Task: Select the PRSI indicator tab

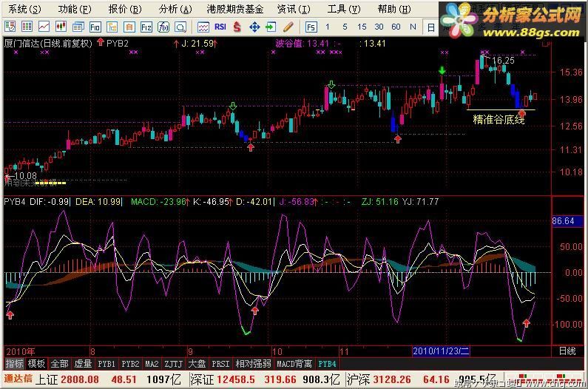Action: pyautogui.click(x=220, y=364)
